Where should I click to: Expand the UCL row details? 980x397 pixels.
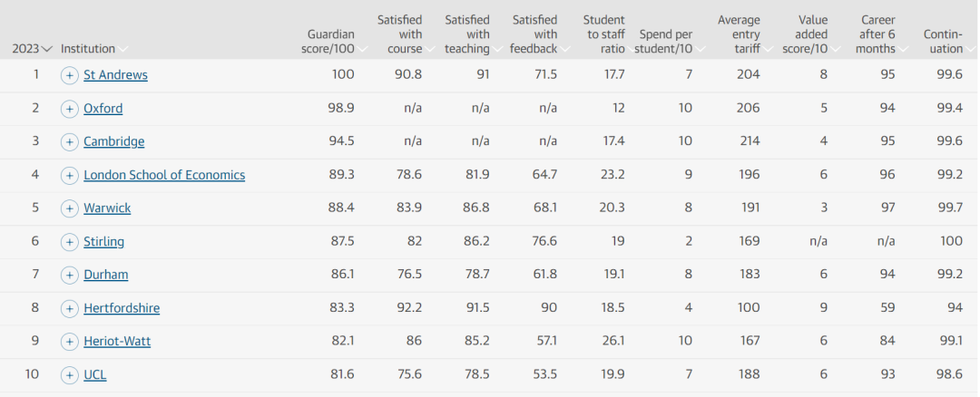click(70, 374)
